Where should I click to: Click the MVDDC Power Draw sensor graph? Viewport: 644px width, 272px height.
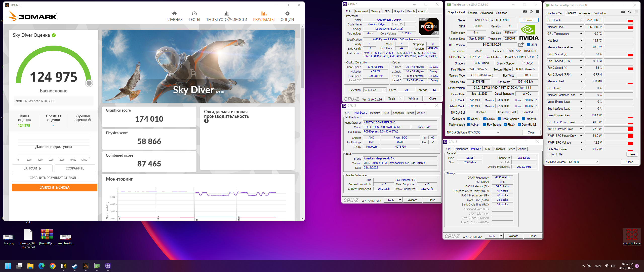619,129
